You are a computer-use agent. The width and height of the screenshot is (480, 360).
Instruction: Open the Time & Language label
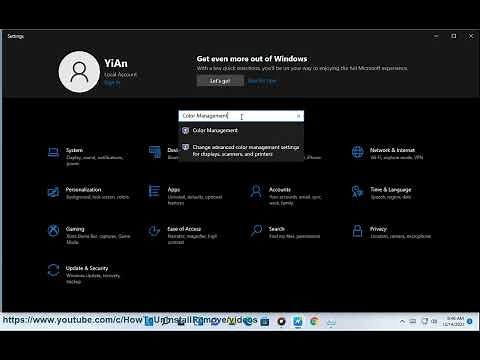click(391, 190)
